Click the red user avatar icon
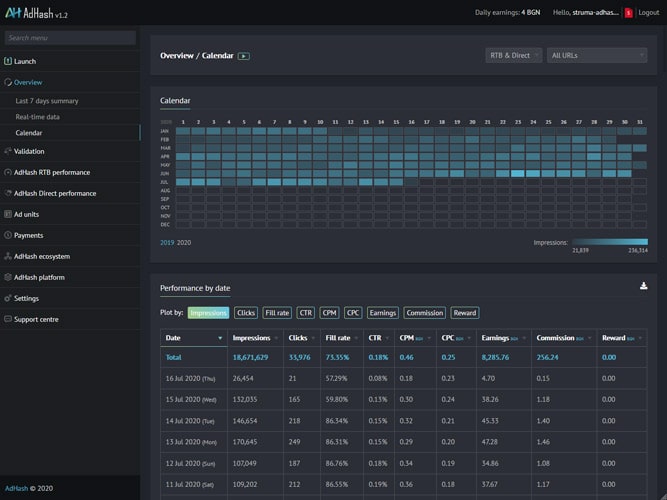Screen dimensions: 667x500 coord(628,13)
